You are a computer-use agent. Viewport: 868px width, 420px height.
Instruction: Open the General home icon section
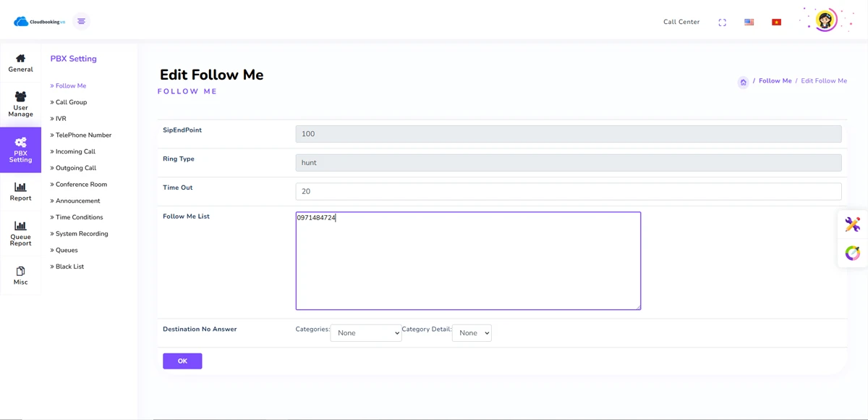tap(20, 63)
